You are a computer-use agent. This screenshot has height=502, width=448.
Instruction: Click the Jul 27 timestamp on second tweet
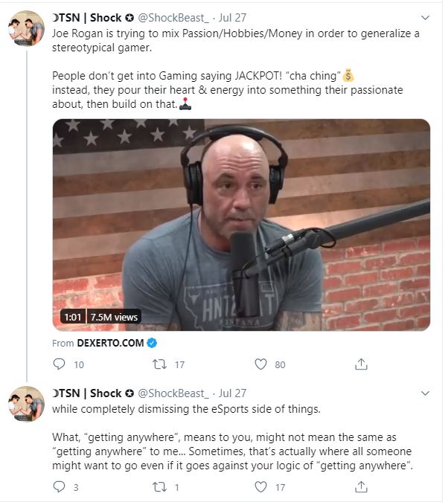[231, 393]
